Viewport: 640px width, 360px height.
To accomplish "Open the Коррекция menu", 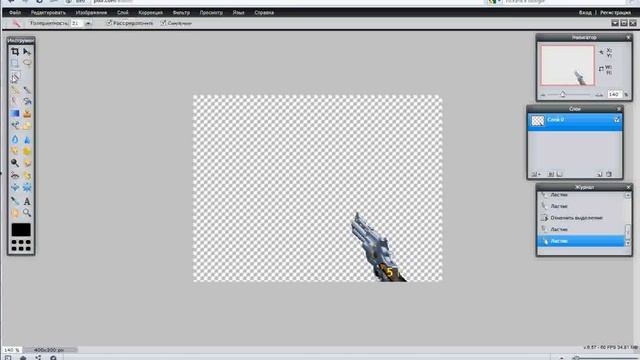I will coord(150,13).
